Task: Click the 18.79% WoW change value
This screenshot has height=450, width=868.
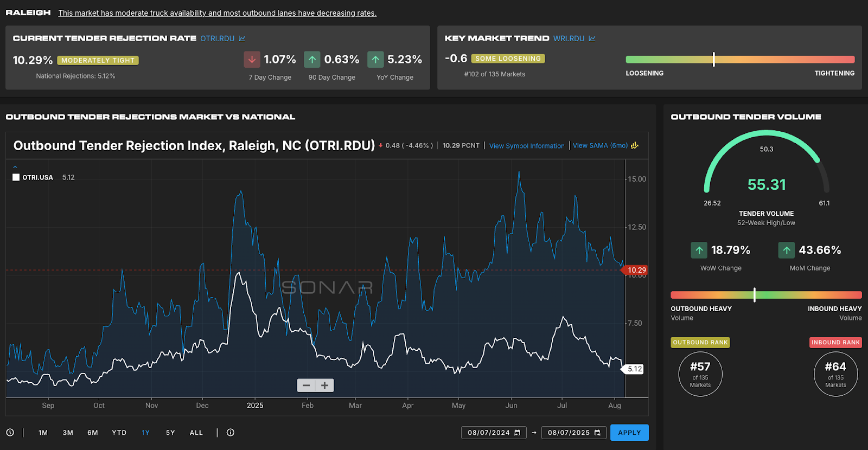Action: 731,250
